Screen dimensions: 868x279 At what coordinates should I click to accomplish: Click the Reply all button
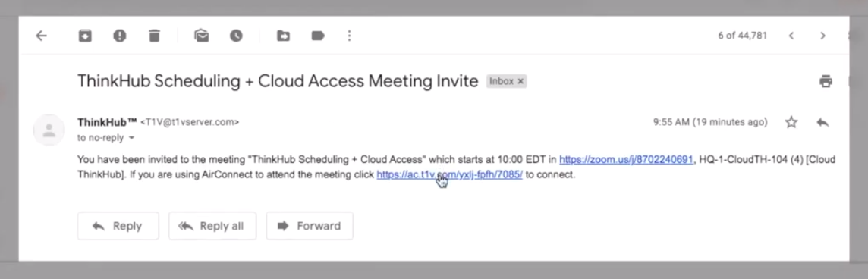[x=212, y=226]
